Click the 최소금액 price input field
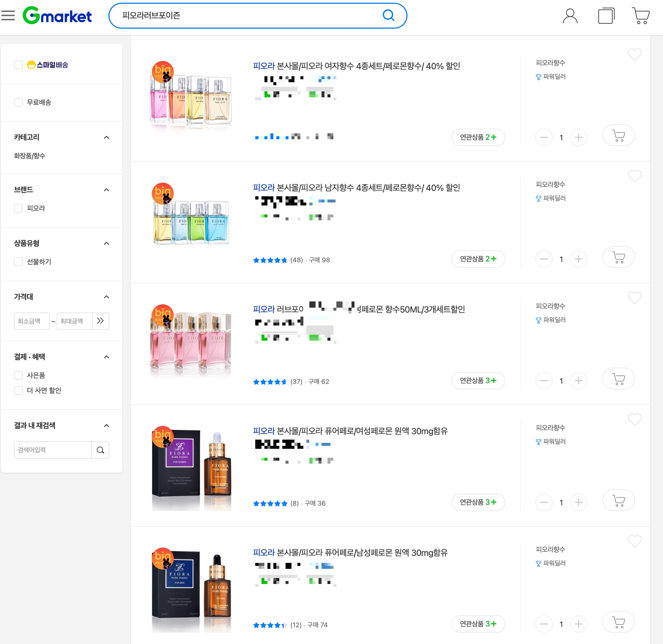The height and width of the screenshot is (644, 663). (31, 321)
